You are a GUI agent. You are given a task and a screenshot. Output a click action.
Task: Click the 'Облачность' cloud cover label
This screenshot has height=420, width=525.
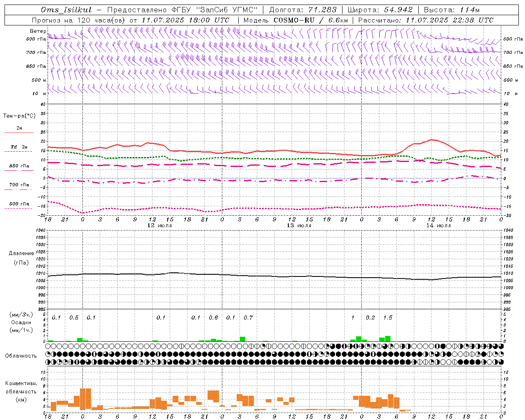[x=21, y=356]
